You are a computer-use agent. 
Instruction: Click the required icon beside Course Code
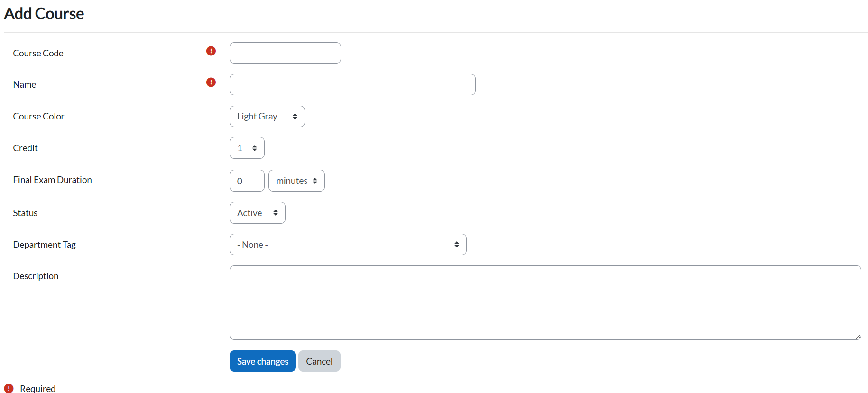[x=211, y=51]
